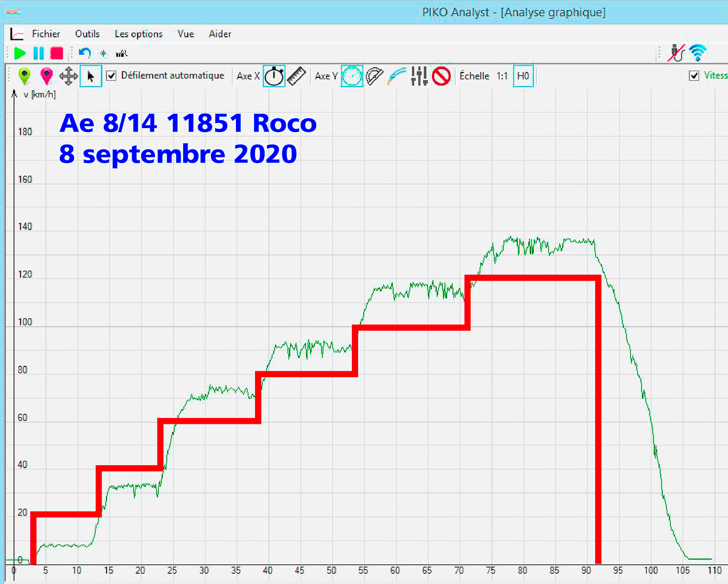
Task: Select the arrow pointer tool
Action: [91, 76]
